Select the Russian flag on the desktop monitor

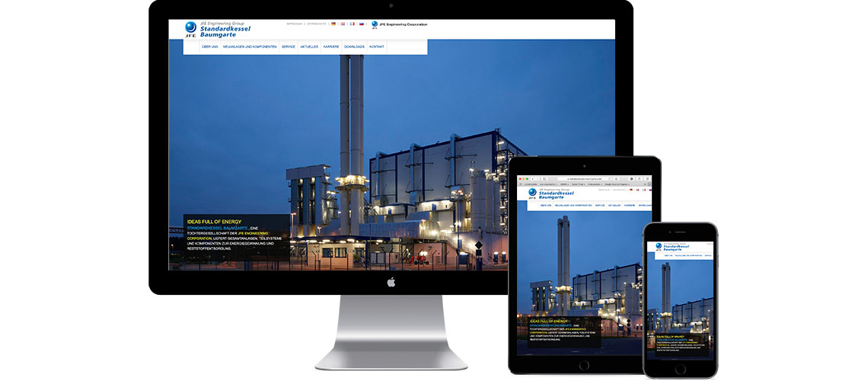(362, 24)
